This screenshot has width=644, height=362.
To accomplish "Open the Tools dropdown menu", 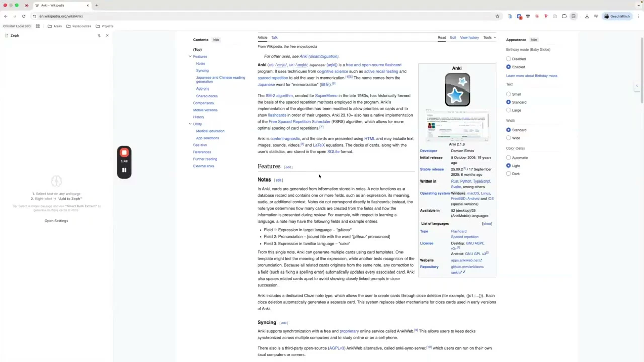I will click(489, 38).
